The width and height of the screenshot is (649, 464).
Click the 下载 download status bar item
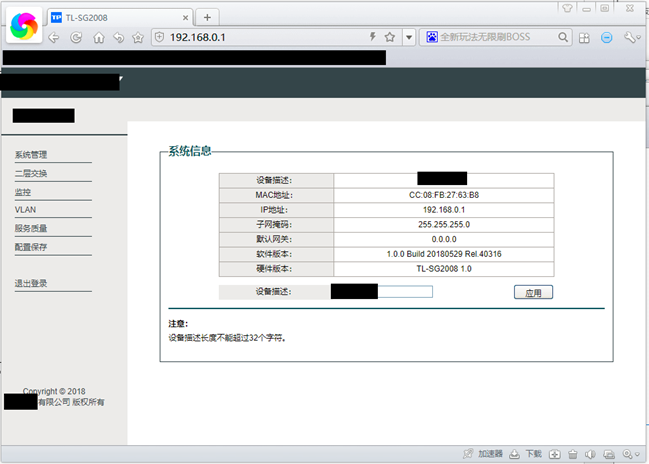tap(526, 454)
